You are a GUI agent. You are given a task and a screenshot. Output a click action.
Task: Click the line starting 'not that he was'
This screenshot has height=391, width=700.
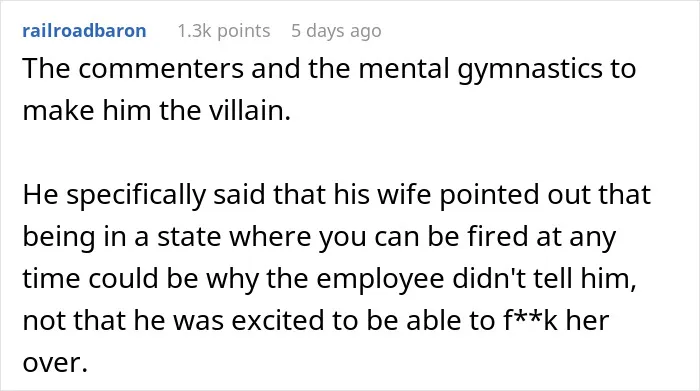[316, 320]
